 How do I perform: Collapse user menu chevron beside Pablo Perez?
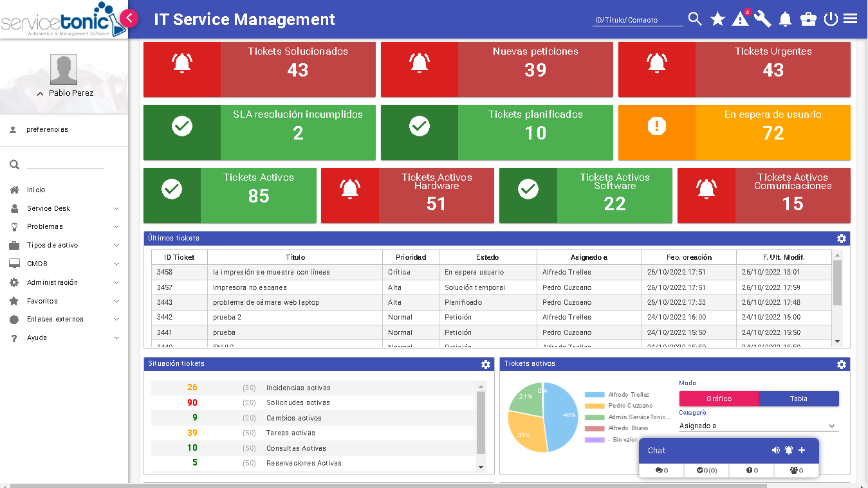point(40,94)
